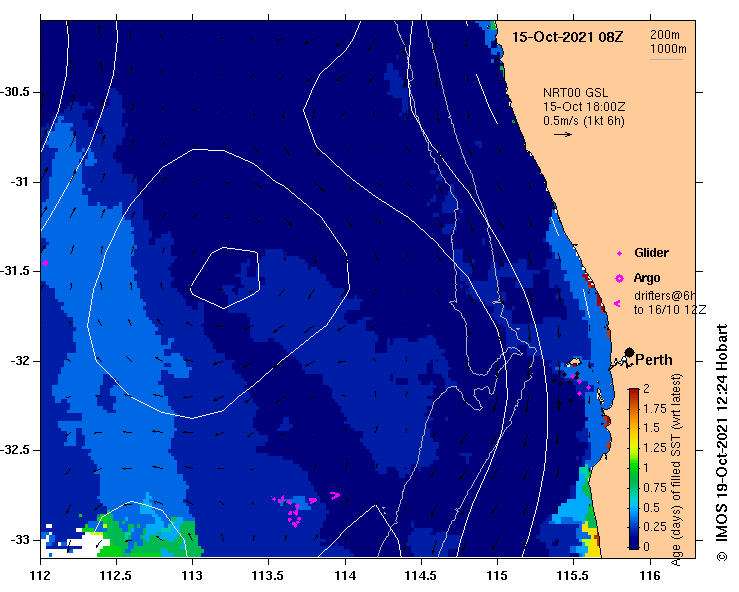Click the longitude label 113
The height and width of the screenshot is (592, 739).
point(192,576)
